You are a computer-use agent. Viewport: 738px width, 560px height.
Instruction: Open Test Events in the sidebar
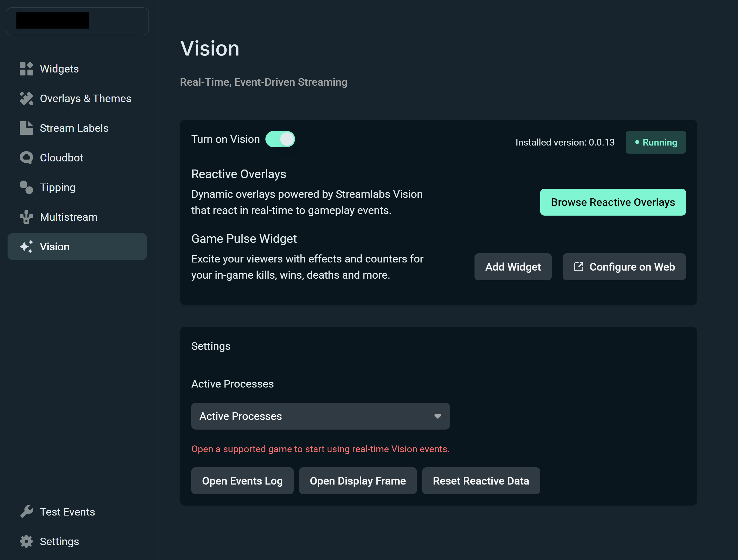click(x=77, y=511)
